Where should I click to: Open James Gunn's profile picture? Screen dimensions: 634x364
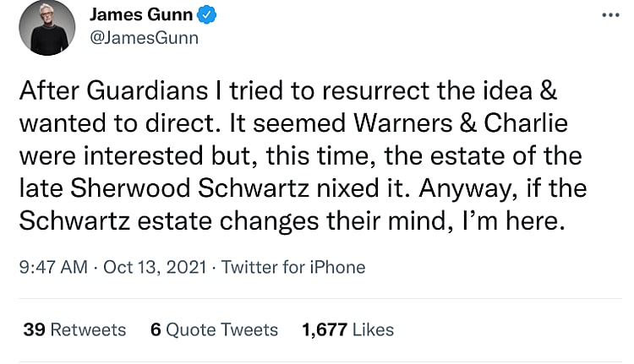47,27
